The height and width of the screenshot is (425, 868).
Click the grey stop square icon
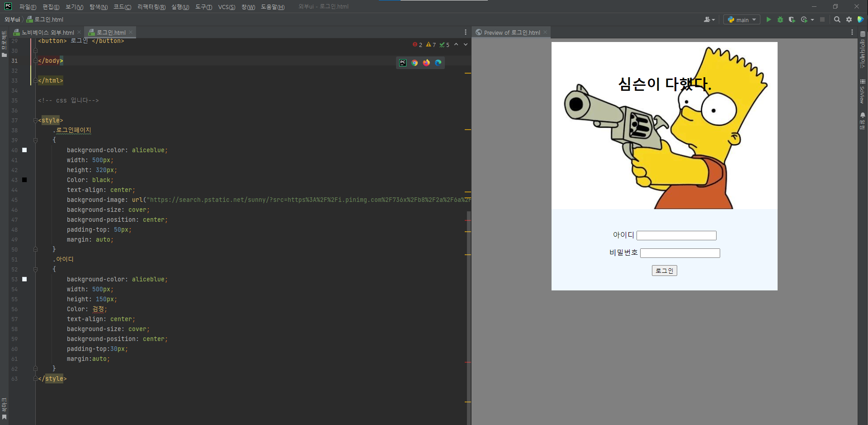tap(822, 19)
